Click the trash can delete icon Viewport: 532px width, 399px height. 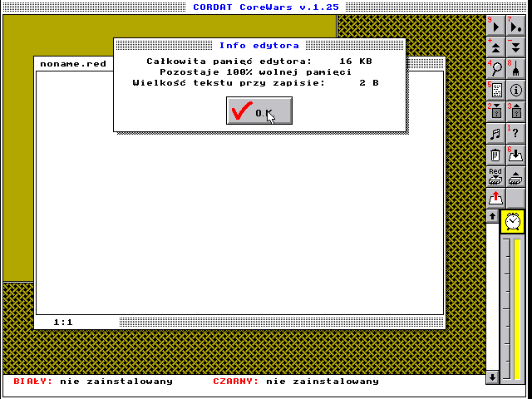(x=495, y=155)
